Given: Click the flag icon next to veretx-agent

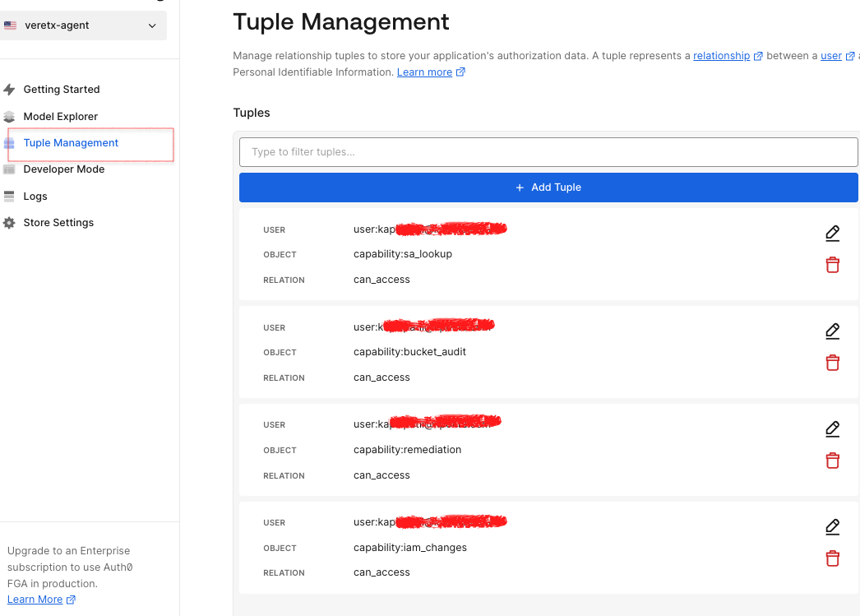Looking at the screenshot, I should pos(10,25).
